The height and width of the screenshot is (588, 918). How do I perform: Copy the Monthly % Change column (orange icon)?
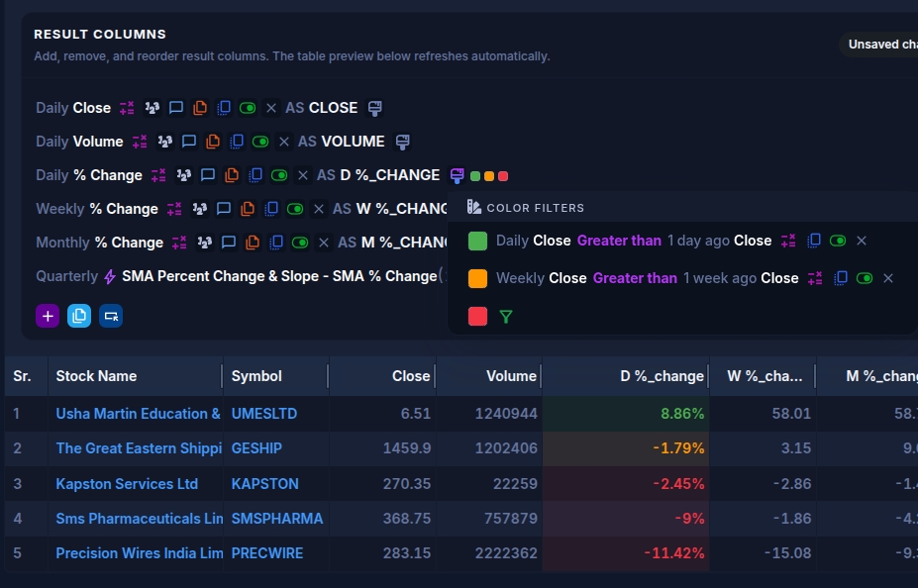click(x=253, y=243)
